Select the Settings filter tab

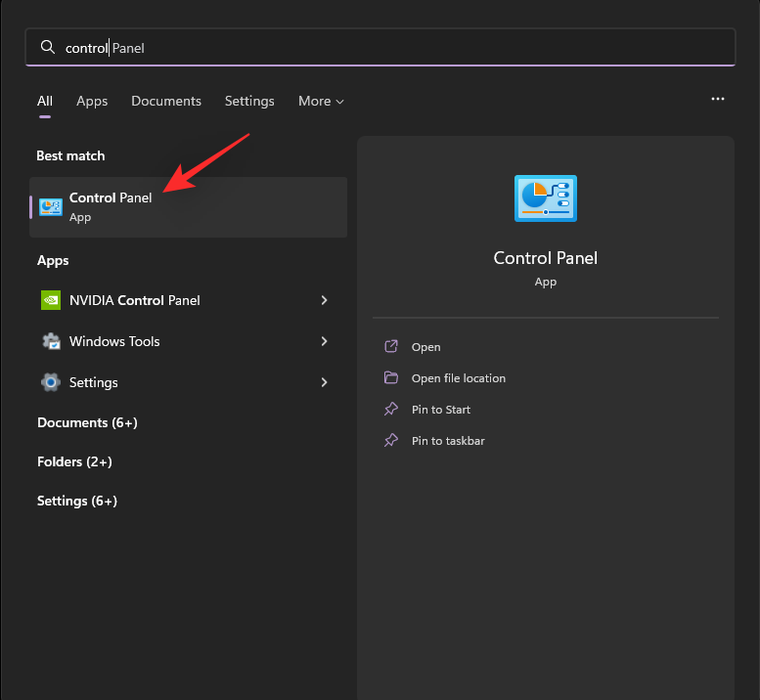click(x=249, y=101)
